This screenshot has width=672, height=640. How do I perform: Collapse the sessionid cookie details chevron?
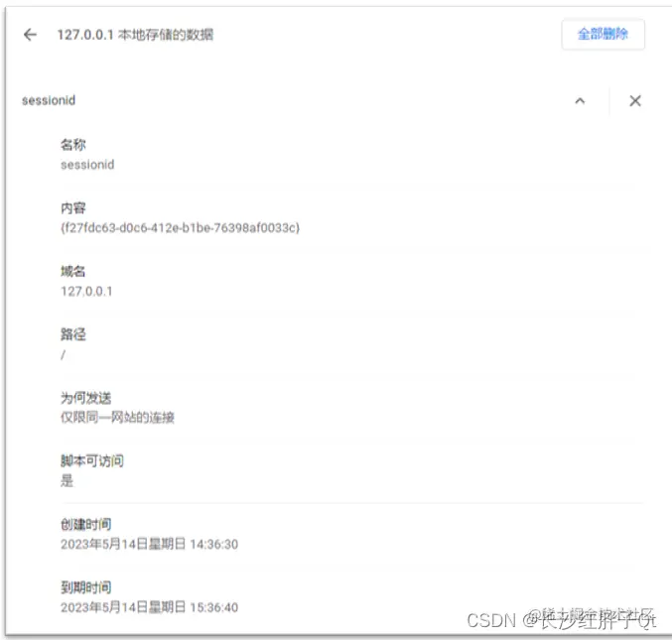coord(580,101)
